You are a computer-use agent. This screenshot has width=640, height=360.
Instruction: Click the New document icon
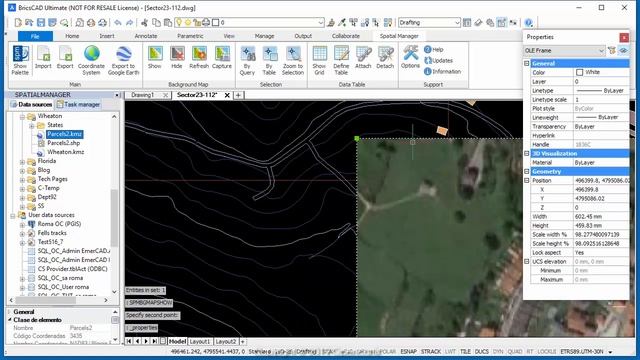[18, 22]
